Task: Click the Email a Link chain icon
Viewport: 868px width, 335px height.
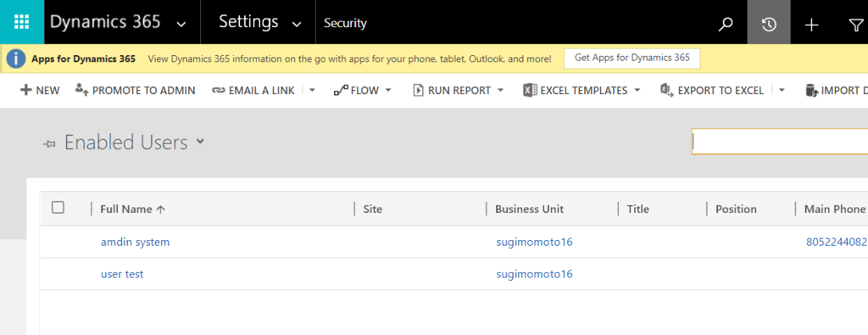Action: click(x=219, y=90)
